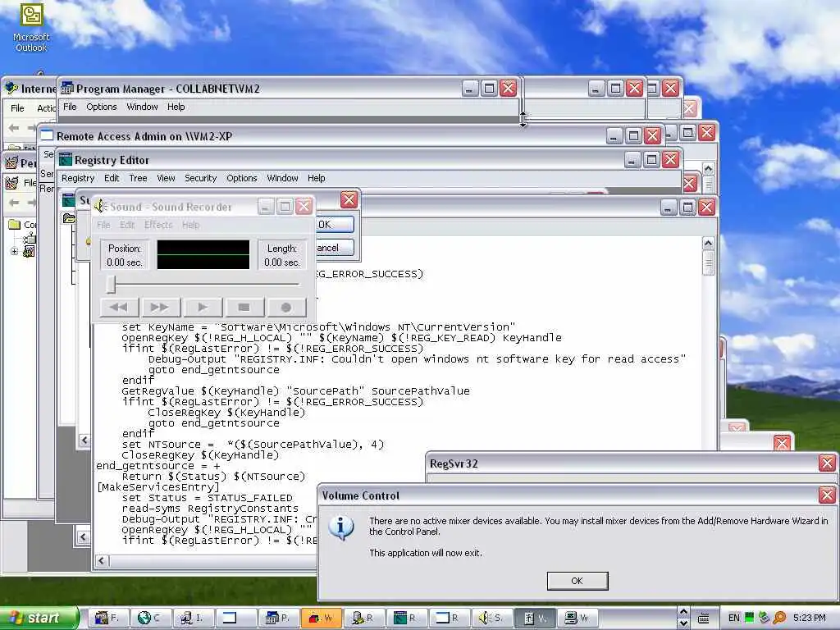Click the system clock showing 5:23 PM

pos(809,618)
